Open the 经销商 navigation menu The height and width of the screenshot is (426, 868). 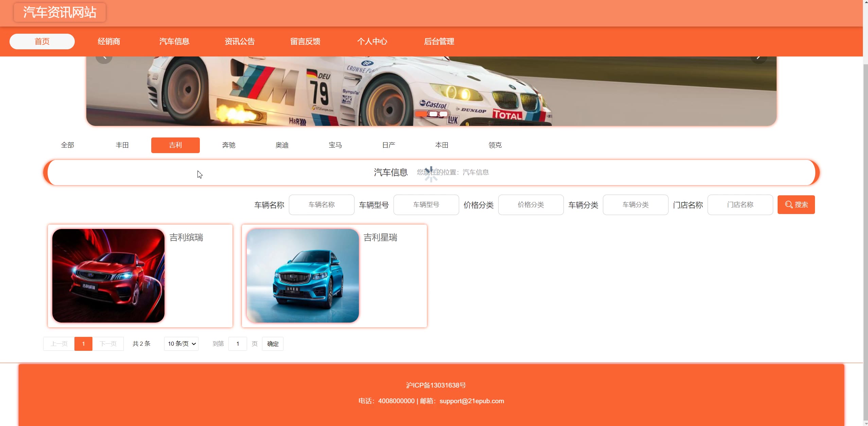tap(109, 42)
